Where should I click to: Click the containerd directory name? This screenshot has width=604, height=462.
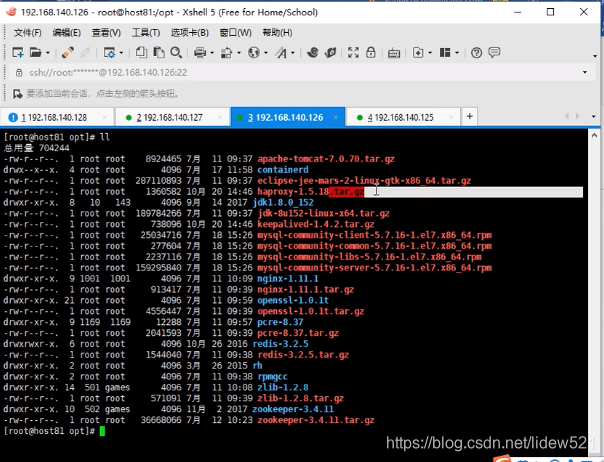coord(283,170)
